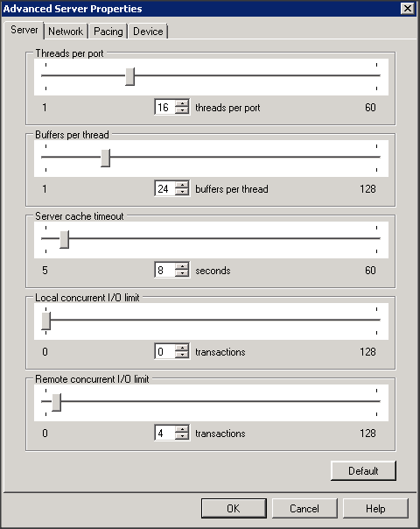Open the Pacing tab
The width and height of the screenshot is (420, 529).
108,32
